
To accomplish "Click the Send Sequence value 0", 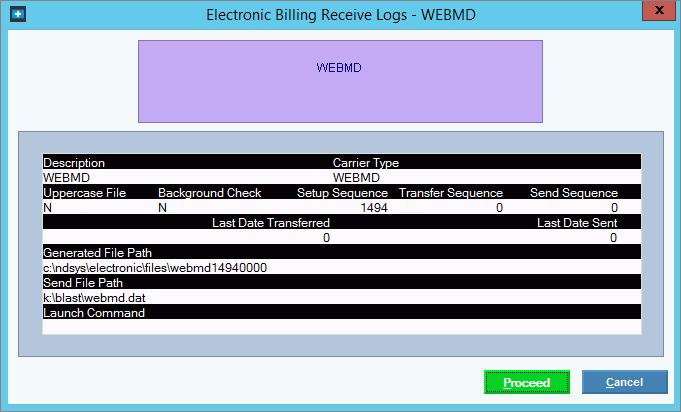I will (x=614, y=208).
